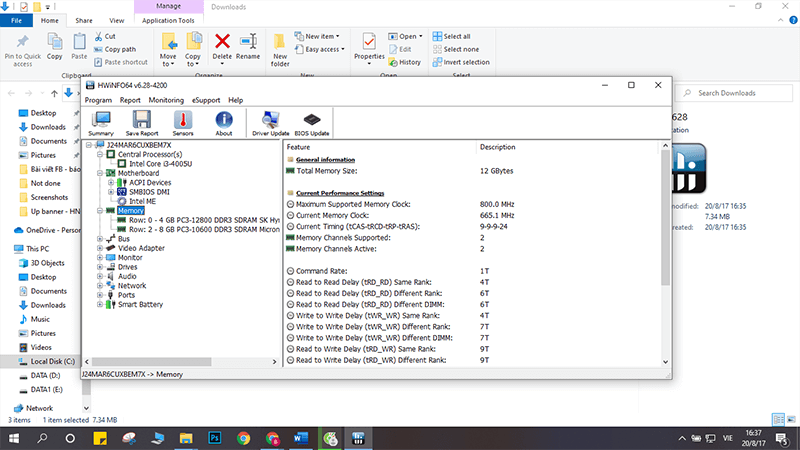Click Cut in the Explorer ribbon
800x450 pixels.
click(105, 36)
